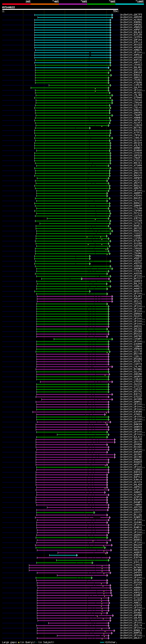The width and height of the screenshot is (146, 644).
Task: Click the red ~20% identity legend bar
Action: click(16, 4)
